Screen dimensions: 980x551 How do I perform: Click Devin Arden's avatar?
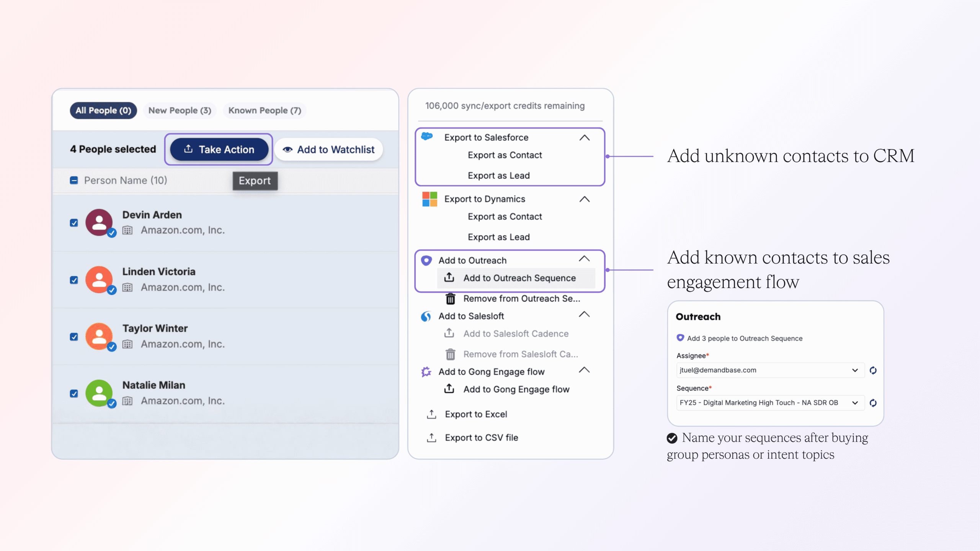pos(99,222)
